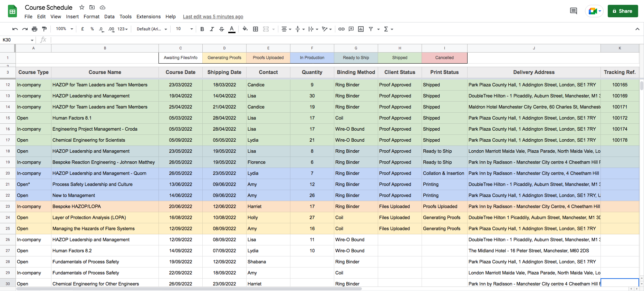Click the Collation & Insertion cell
Image resolution: width=644 pixels, height=291 pixels.
click(444, 173)
